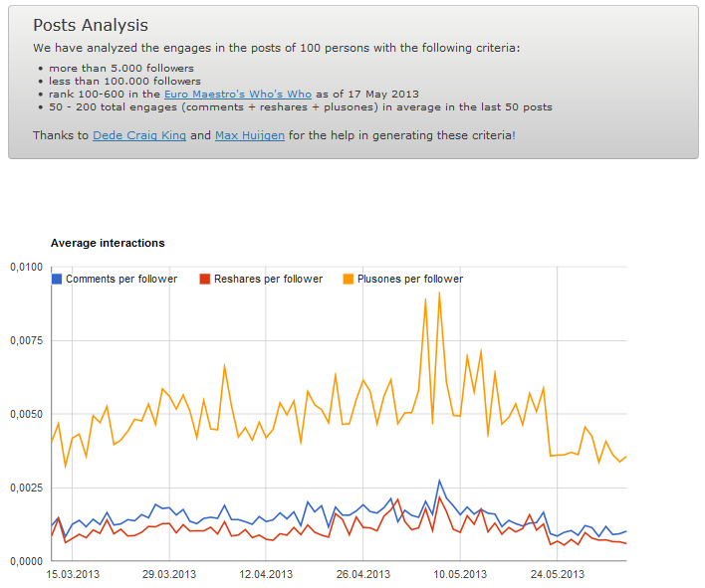This screenshot has height=588, width=705.
Task: Click the 15.03.2013 date axis label
Action: (x=73, y=574)
